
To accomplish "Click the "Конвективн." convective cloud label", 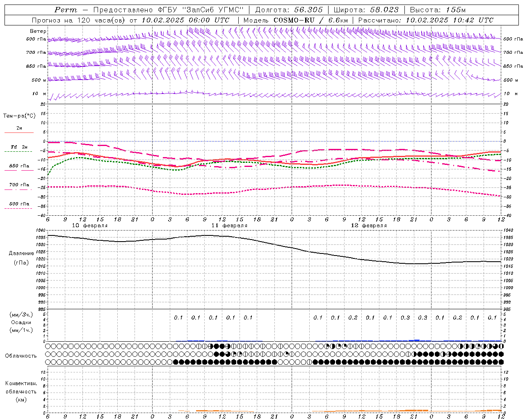I will pyautogui.click(x=21, y=383).
